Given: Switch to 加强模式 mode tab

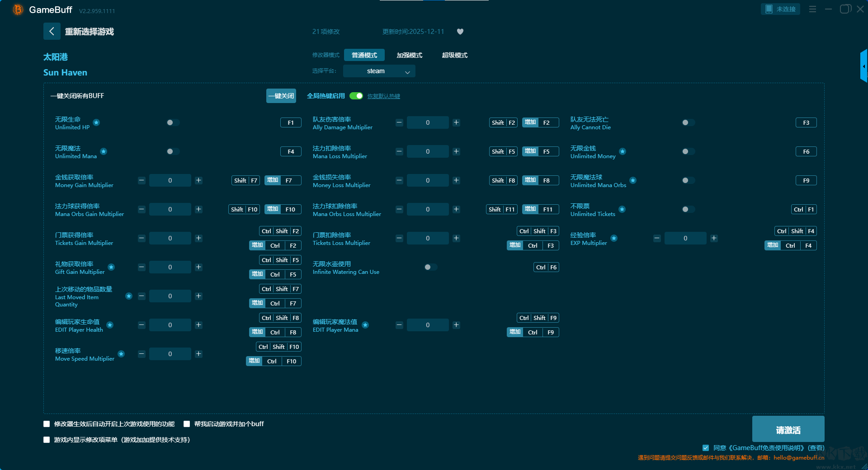Looking at the screenshot, I should coord(409,55).
